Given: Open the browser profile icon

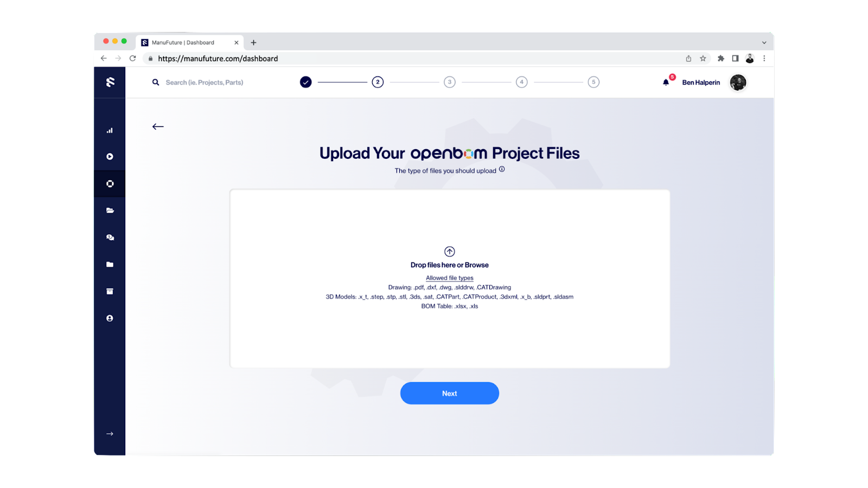Looking at the screenshot, I should click(x=750, y=59).
